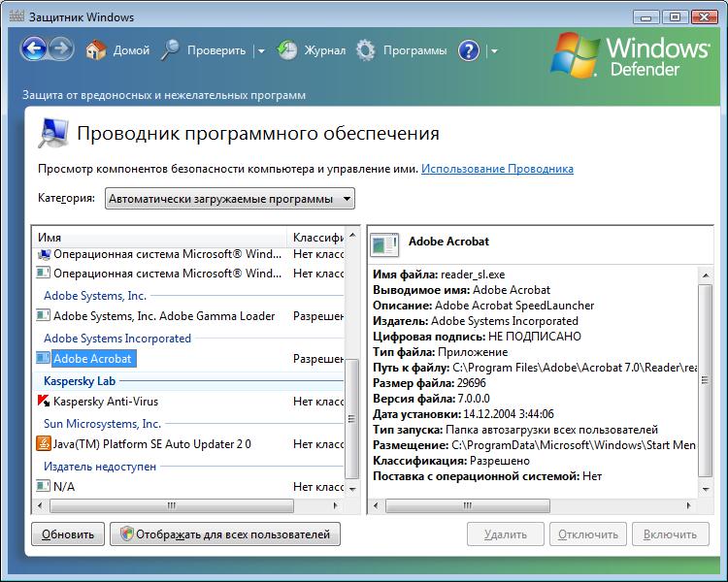
Task: Click the program list horizontal scrollbar thumb
Action: point(171,505)
